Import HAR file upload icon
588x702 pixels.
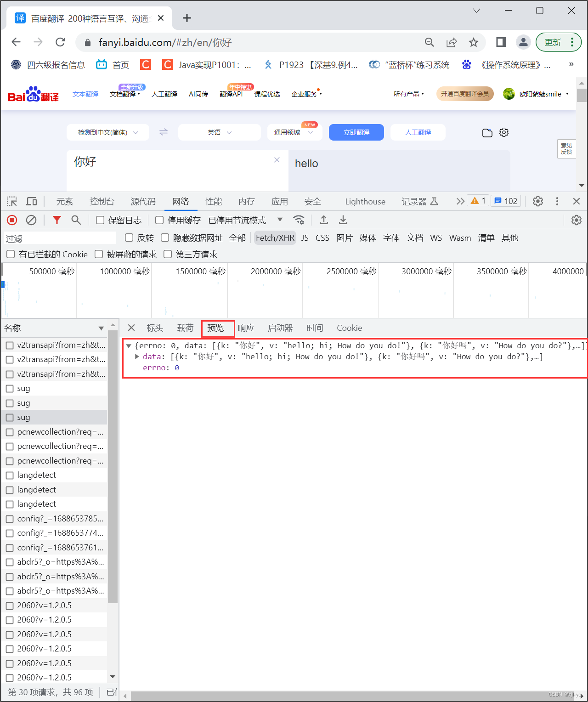pyautogui.click(x=324, y=220)
